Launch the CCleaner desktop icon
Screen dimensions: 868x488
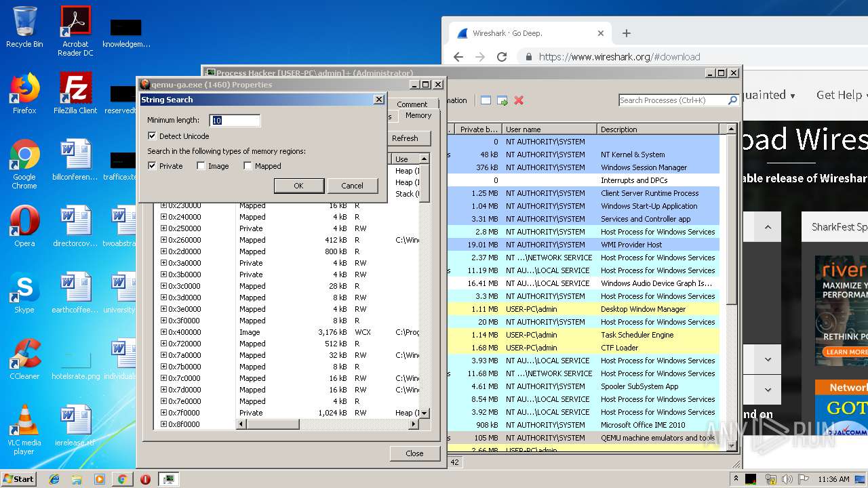pyautogui.click(x=24, y=359)
